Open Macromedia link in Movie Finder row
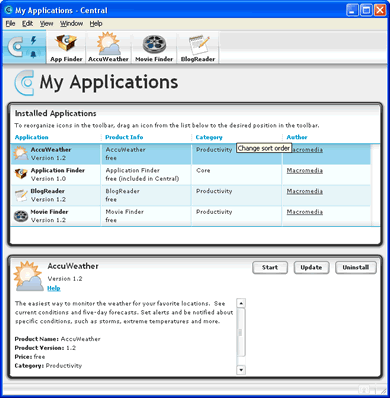Image resolution: width=390 pixels, height=398 pixels. [305, 212]
